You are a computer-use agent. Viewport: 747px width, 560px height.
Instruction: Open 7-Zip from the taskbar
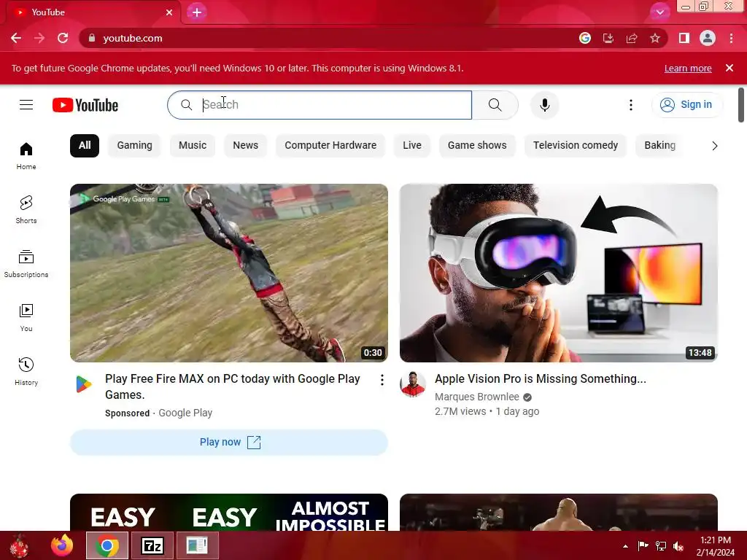coord(152,545)
